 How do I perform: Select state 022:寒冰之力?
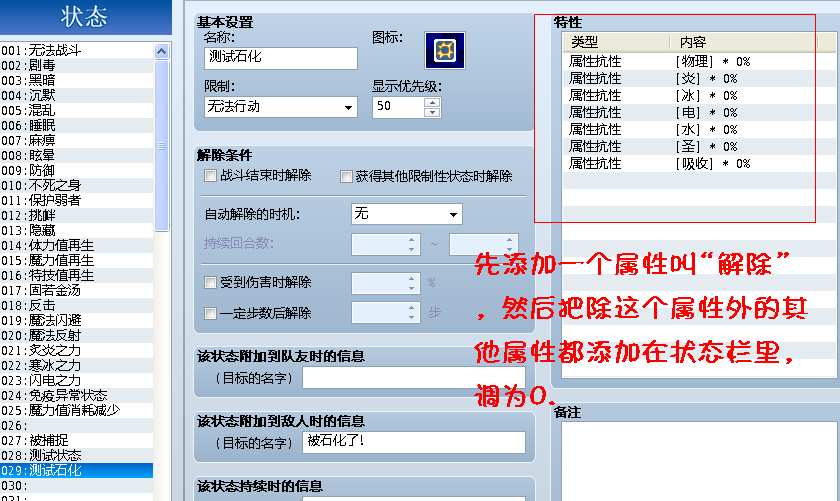click(77, 365)
